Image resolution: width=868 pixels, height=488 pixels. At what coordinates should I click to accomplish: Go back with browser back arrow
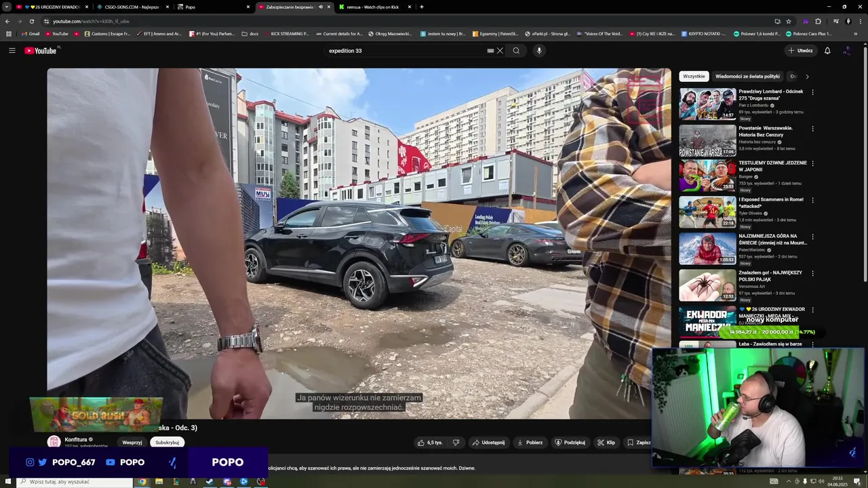tap(7, 21)
